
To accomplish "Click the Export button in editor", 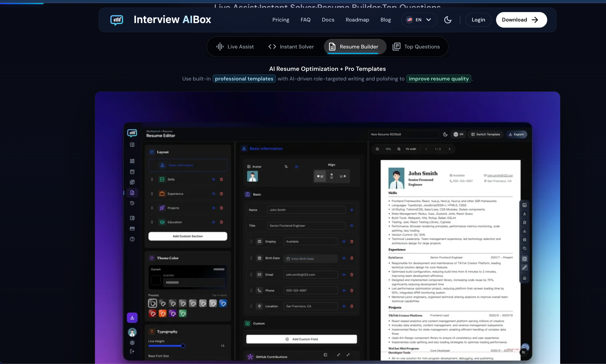I will click(x=516, y=134).
